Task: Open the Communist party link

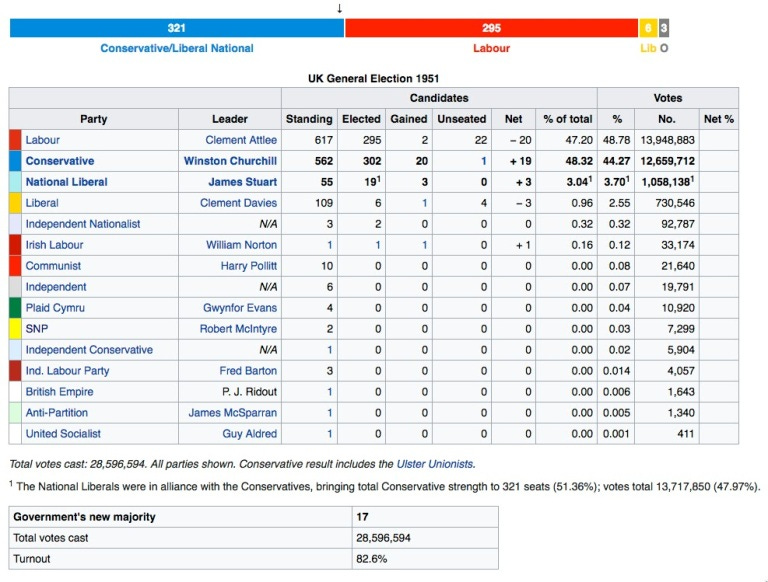Action: [x=53, y=266]
